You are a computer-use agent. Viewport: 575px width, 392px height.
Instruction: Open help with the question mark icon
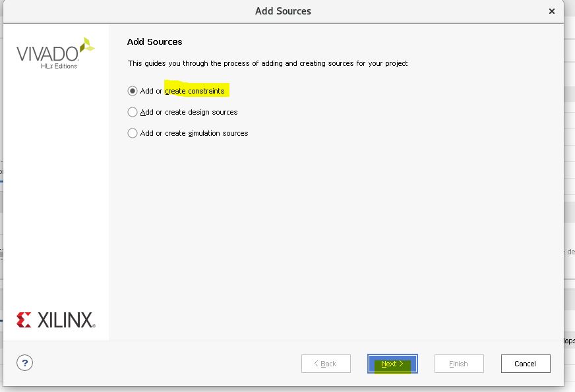[x=24, y=363]
